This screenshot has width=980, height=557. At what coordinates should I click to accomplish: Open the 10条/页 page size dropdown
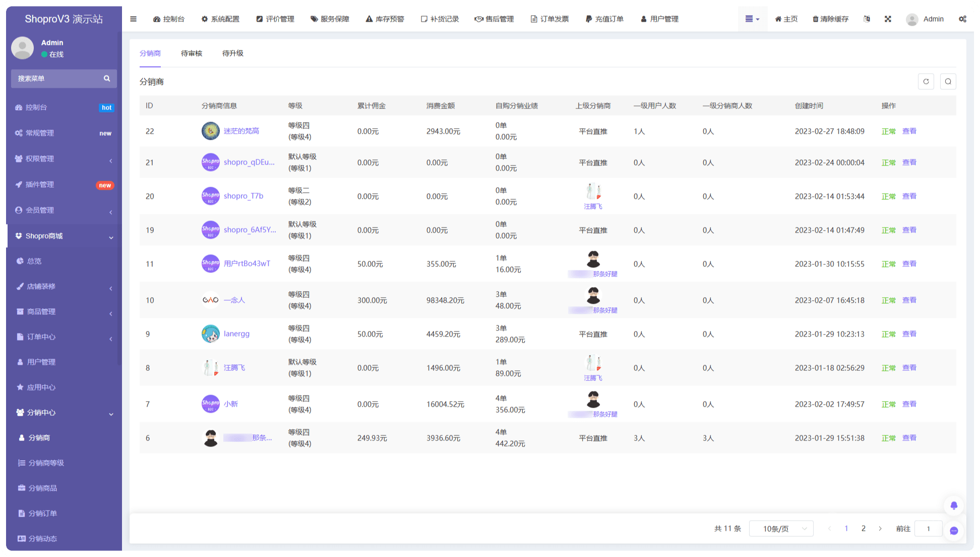[x=781, y=529]
